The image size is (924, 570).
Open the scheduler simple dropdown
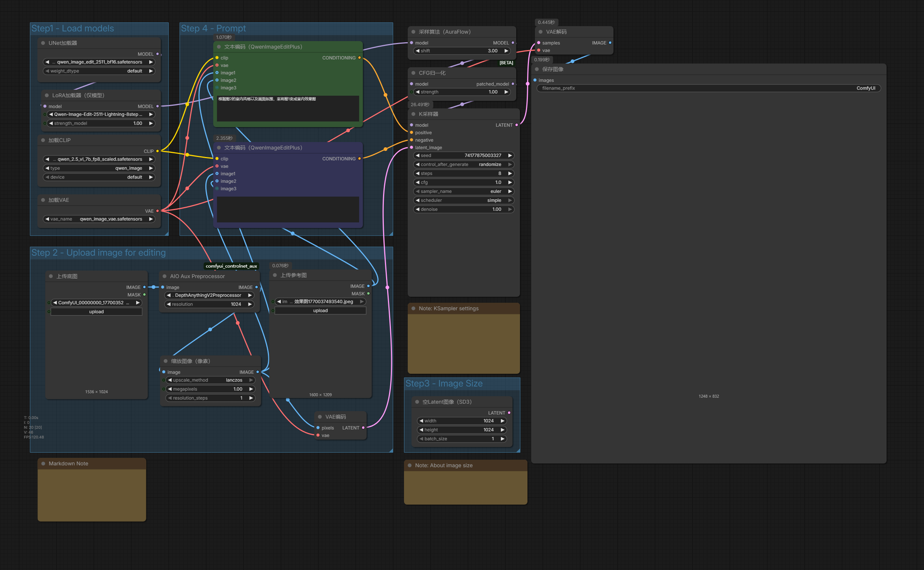pyautogui.click(x=464, y=201)
